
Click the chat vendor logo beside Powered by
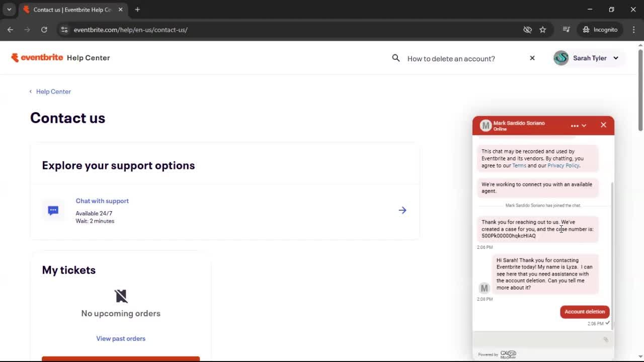[508, 354]
